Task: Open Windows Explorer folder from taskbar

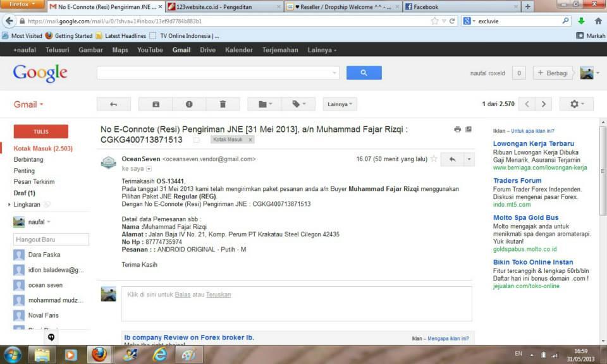Action: (42, 355)
